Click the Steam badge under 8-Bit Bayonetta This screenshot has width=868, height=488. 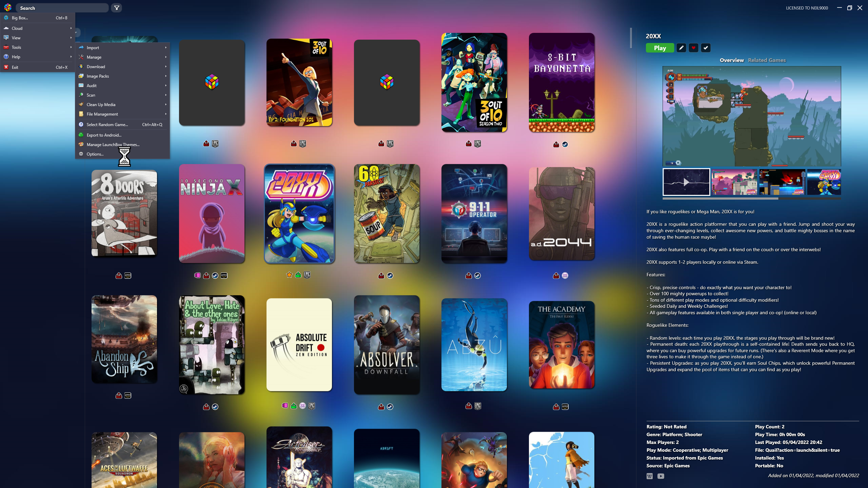565,144
